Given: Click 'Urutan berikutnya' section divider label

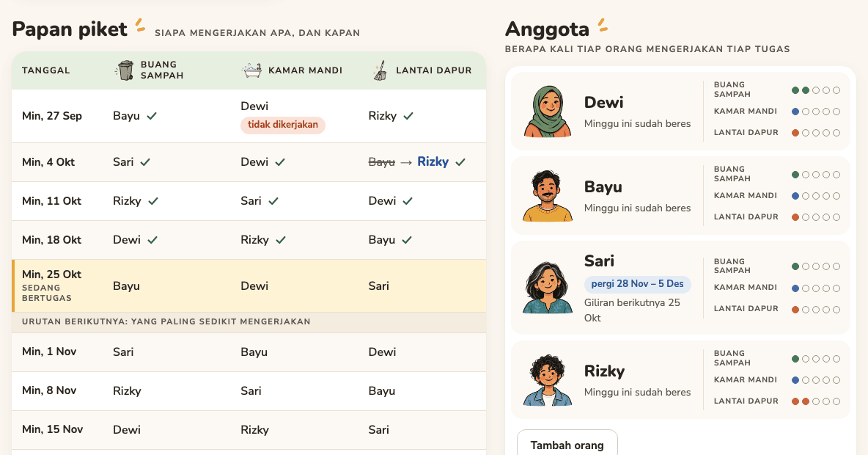Looking at the screenshot, I should (166, 321).
